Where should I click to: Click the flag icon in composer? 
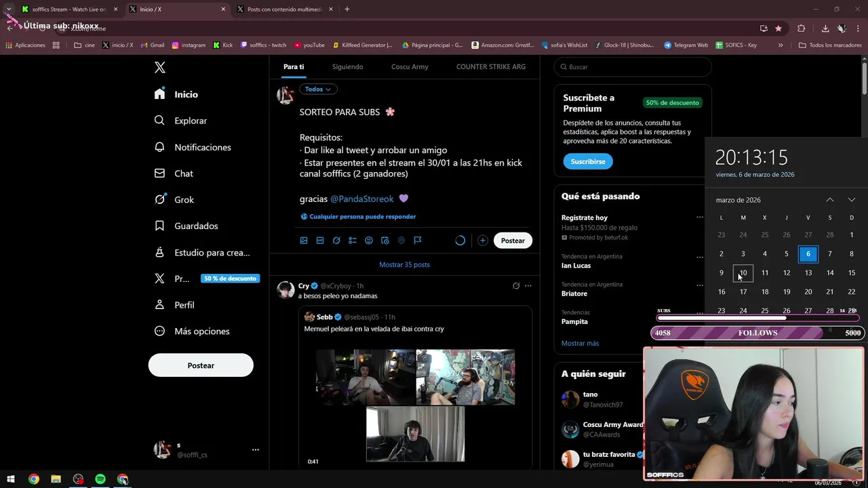pos(418,241)
